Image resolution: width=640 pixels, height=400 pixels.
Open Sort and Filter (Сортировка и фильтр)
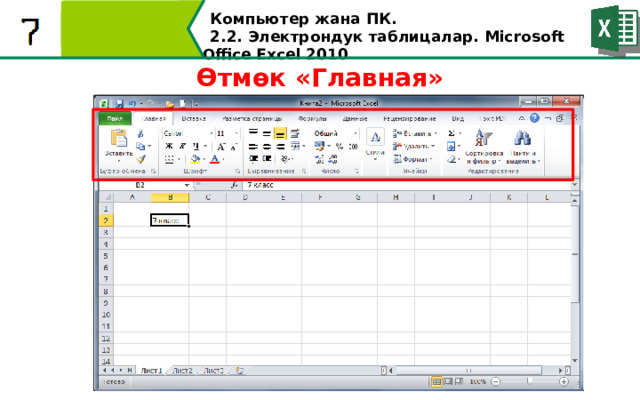point(484,146)
